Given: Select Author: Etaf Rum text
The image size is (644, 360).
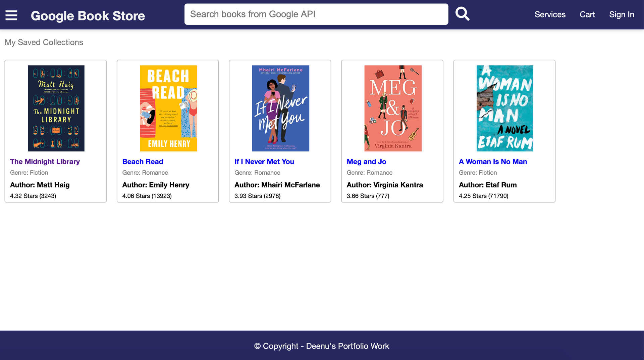Looking at the screenshot, I should (x=488, y=185).
